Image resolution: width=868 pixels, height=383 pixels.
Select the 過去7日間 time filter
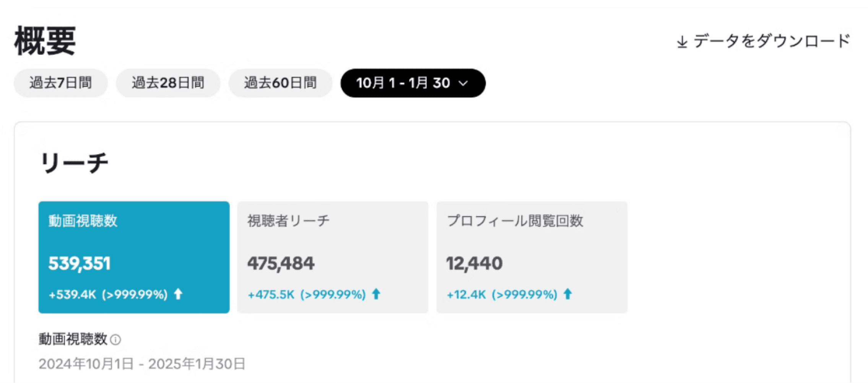(60, 83)
